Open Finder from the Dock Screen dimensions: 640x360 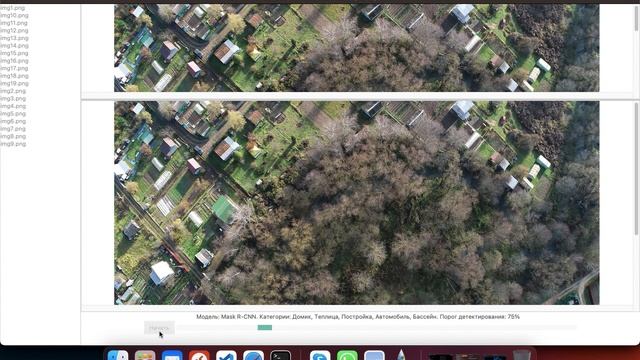pyautogui.click(x=118, y=355)
